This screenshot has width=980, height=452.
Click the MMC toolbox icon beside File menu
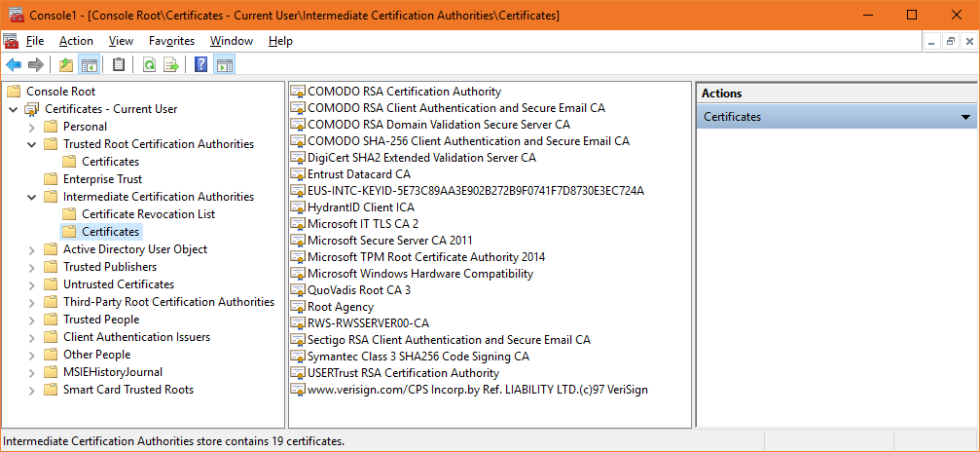[x=11, y=41]
